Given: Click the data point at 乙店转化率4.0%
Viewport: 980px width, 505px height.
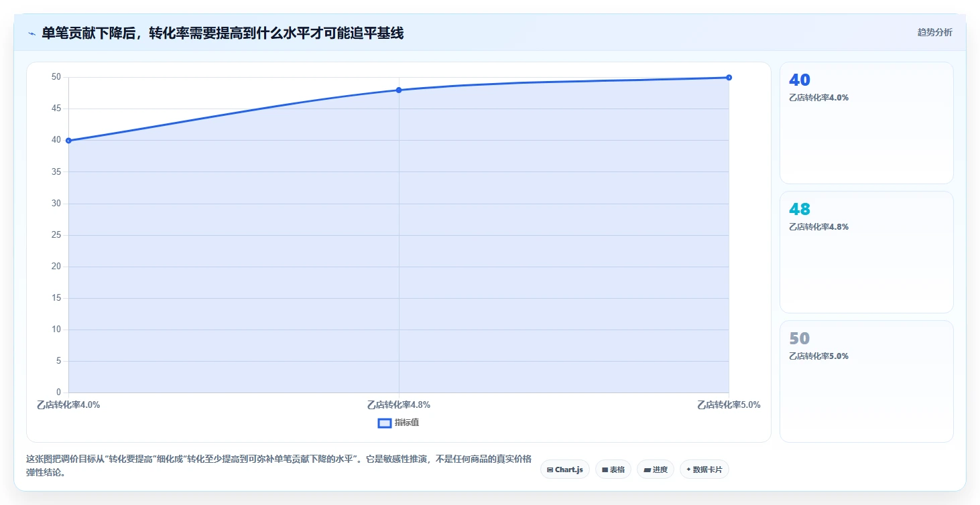Looking at the screenshot, I should point(68,141).
